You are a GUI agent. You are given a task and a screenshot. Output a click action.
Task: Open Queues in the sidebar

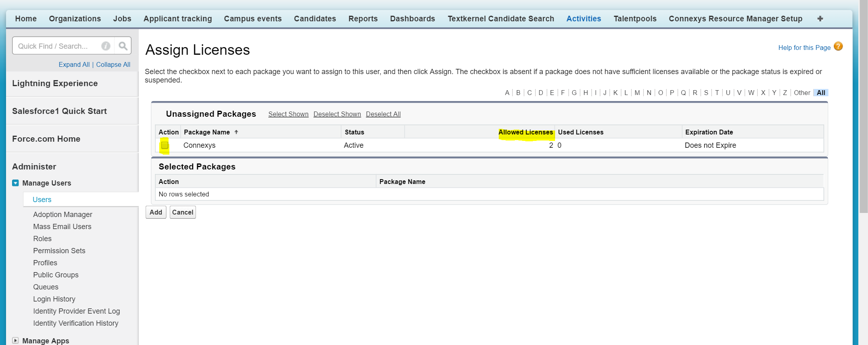46,287
